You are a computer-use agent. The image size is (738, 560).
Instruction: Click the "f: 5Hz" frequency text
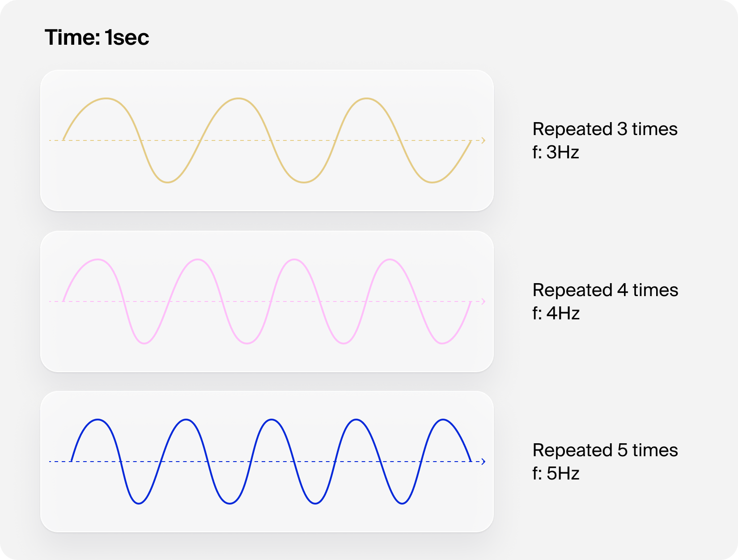point(556,474)
